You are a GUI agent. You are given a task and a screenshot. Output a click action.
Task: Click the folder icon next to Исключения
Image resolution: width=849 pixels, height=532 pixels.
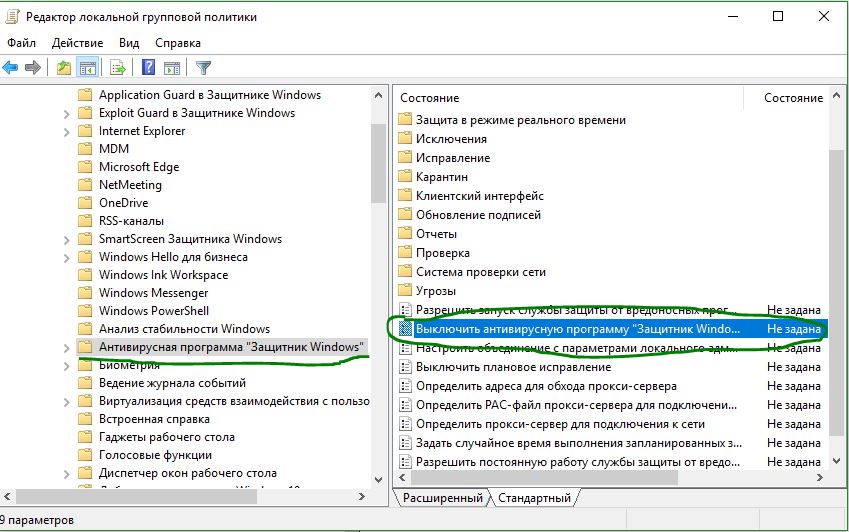click(x=405, y=139)
